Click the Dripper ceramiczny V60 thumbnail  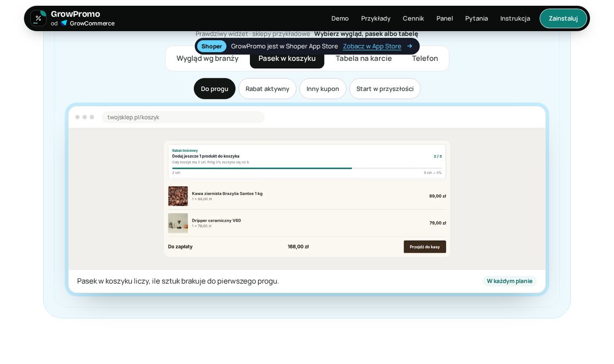[x=178, y=223]
